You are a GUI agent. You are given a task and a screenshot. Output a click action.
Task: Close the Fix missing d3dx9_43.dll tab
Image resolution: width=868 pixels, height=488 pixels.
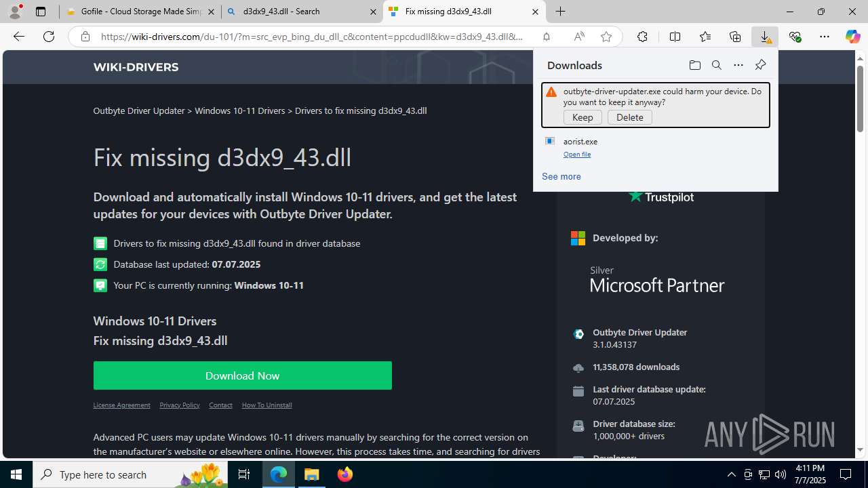click(535, 12)
